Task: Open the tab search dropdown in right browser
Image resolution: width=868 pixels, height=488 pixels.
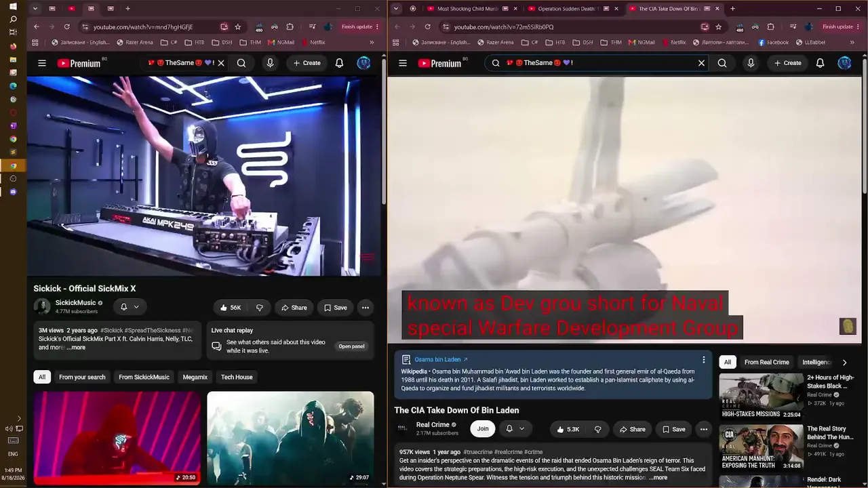Action: tap(395, 9)
